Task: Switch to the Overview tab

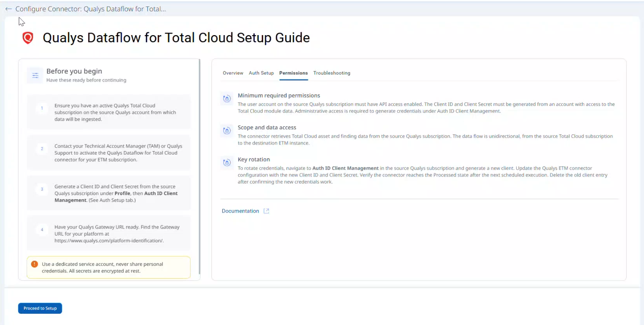Action: [x=233, y=73]
